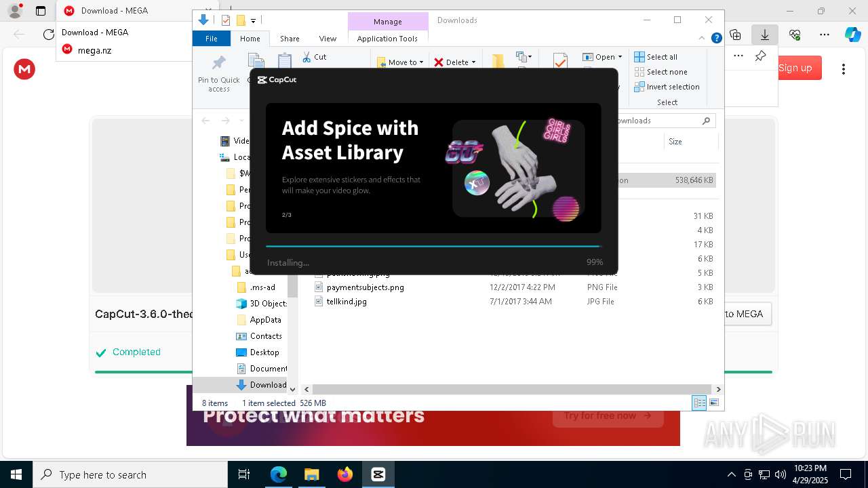This screenshot has height=488, width=868.
Task: Open the File Explorer Help question icon
Action: 716,38
